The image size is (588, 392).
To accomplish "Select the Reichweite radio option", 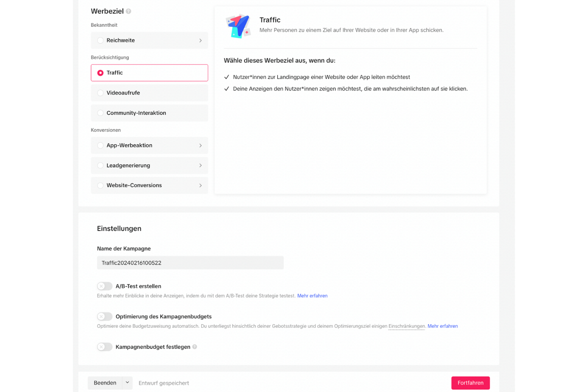I will [x=100, y=40].
